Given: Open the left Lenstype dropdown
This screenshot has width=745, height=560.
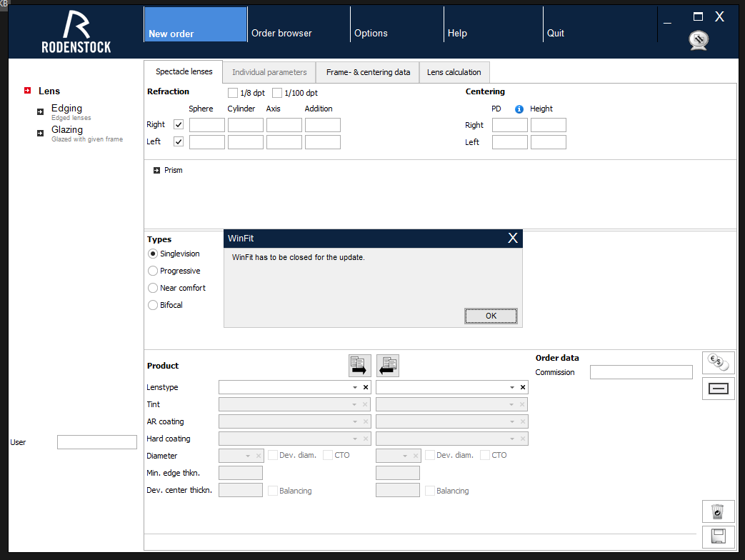Looking at the screenshot, I should coord(354,387).
